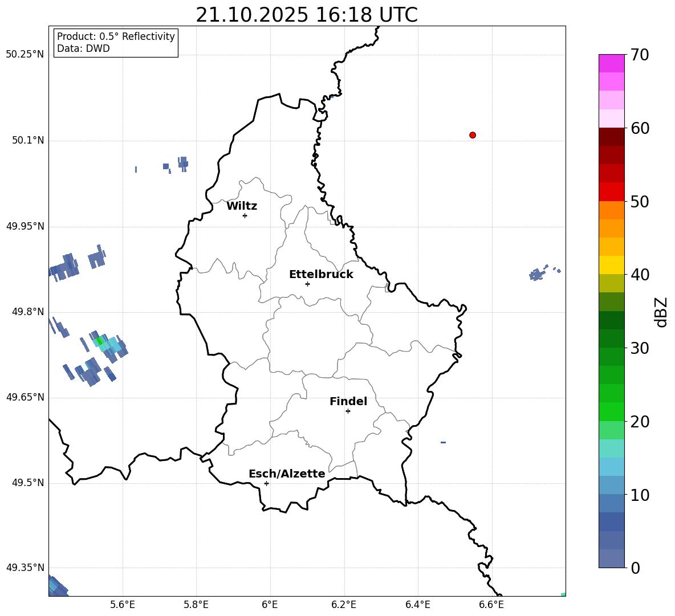Click the Product: 0.5° Reflectivity text
Image resolution: width=675 pixels, height=616 pixels.
pos(116,36)
